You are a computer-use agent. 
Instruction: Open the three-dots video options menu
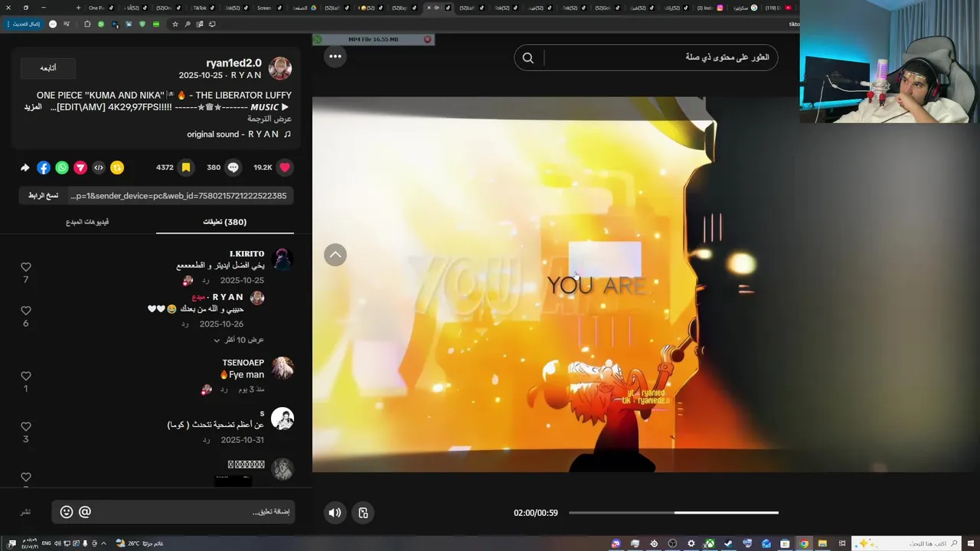click(x=335, y=56)
